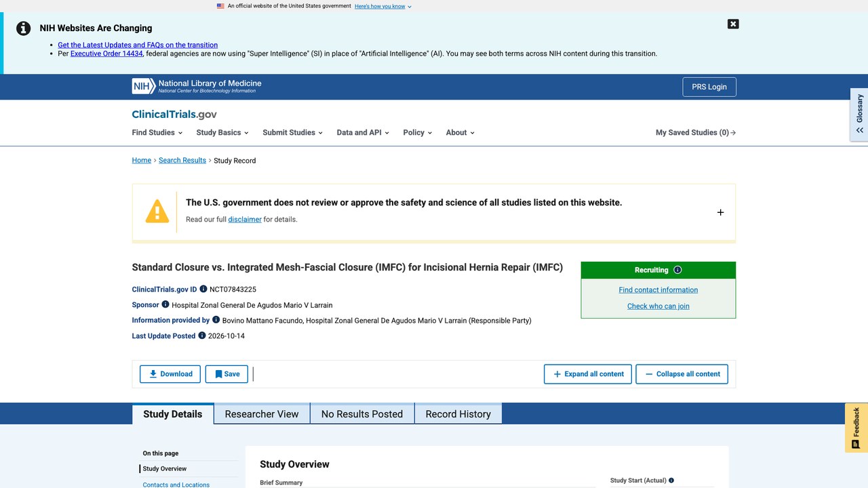This screenshot has height=488, width=868.
Task: Click the NIH National Library of Medicine logo
Action: [197, 86]
